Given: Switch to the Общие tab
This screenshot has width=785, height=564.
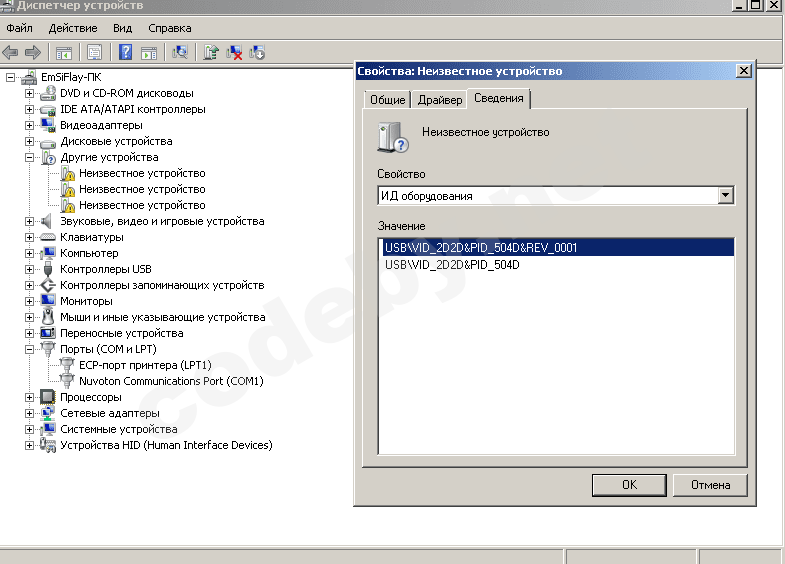Looking at the screenshot, I should (x=387, y=100).
